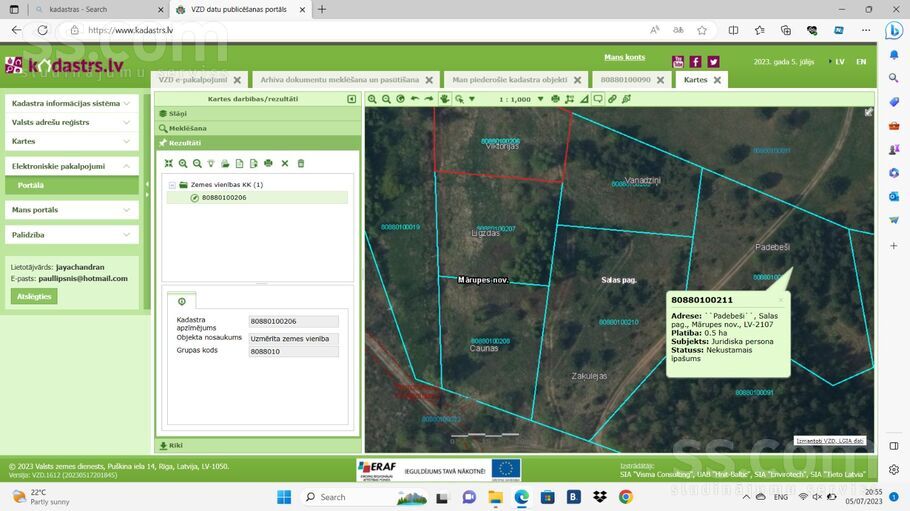This screenshot has width=910, height=511.
Task: Click the results panel zoom out icon
Action: point(197,164)
